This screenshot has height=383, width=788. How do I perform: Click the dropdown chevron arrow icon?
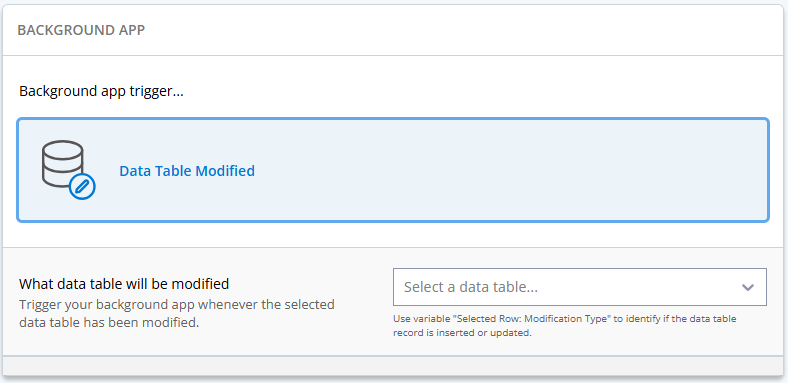(748, 287)
